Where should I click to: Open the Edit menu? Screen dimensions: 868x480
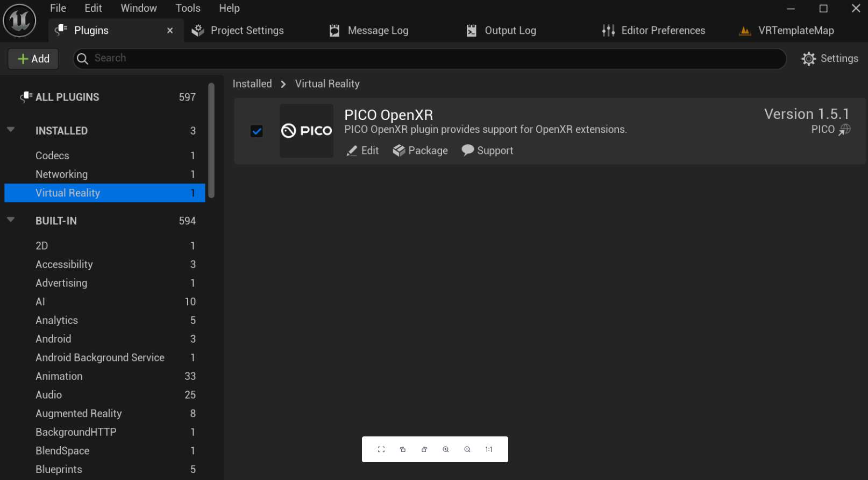93,8
